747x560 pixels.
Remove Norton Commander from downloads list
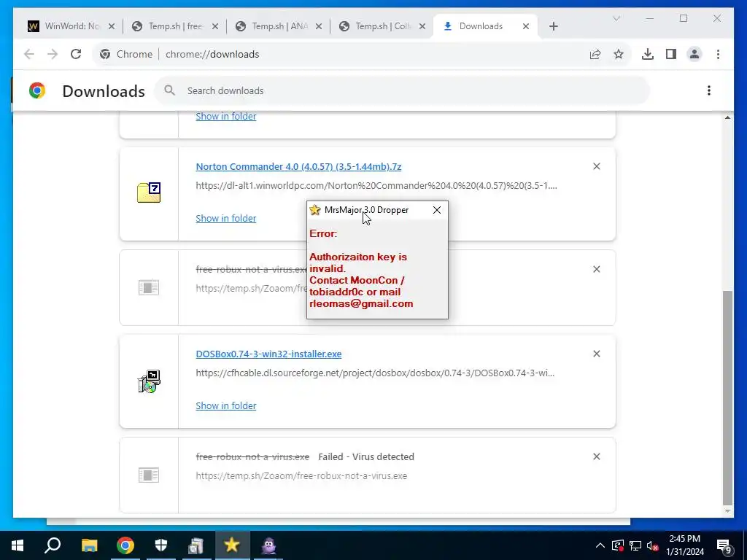tap(597, 166)
